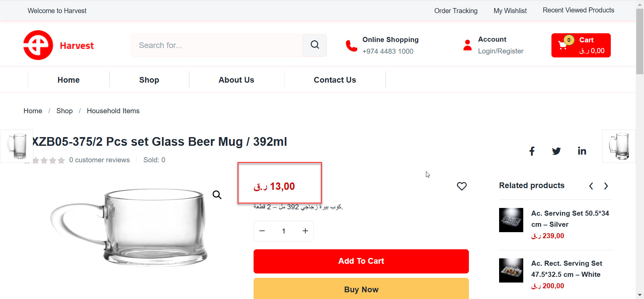Viewport: 644px width, 299px height.
Task: Click the Add To Cart button
Action: coord(361,261)
